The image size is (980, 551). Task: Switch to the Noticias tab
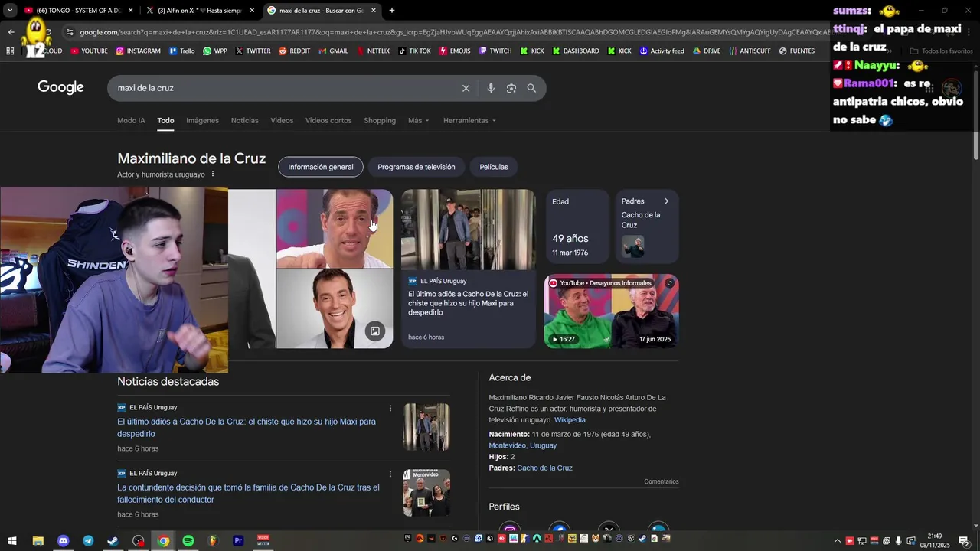pos(245,120)
